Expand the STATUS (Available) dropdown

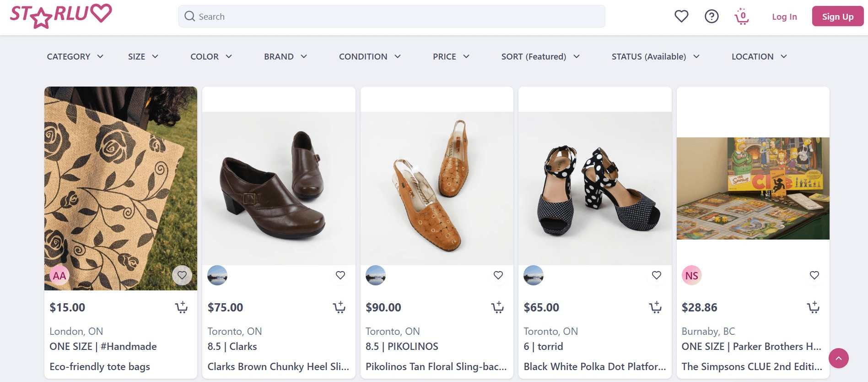[656, 56]
